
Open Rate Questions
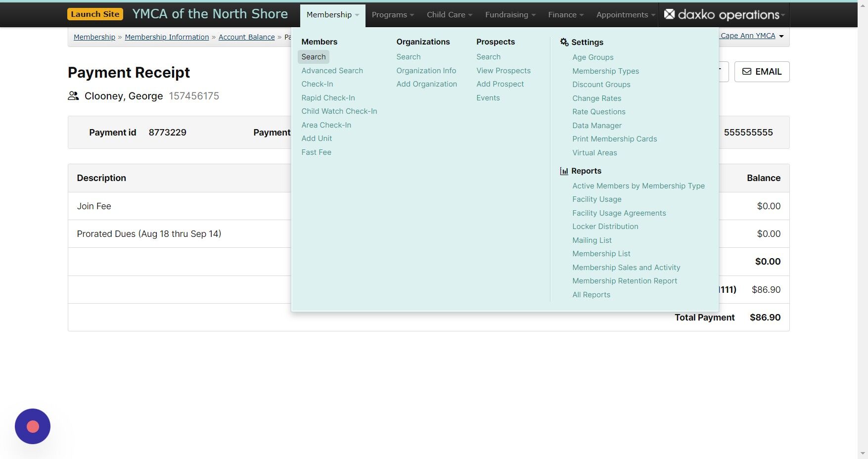coord(599,112)
